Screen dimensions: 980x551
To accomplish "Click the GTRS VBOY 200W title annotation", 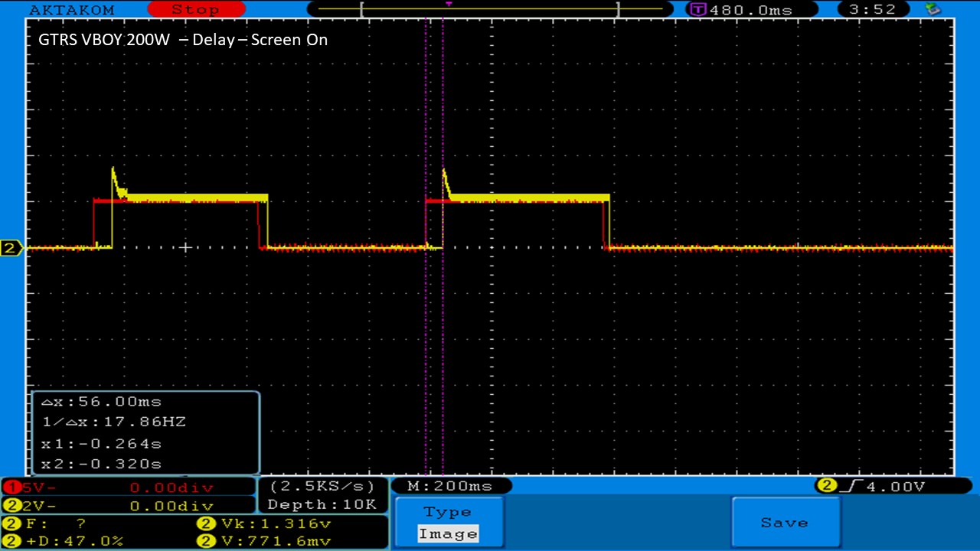I will (x=183, y=40).
